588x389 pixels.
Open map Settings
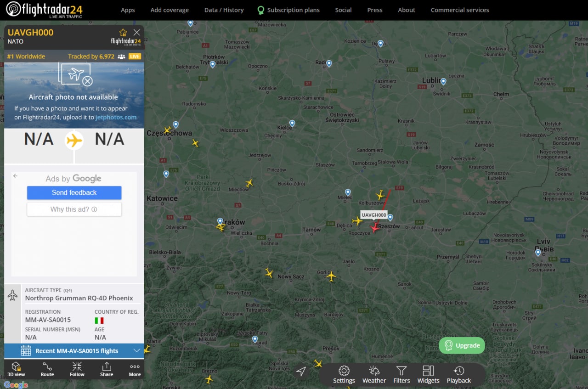(344, 375)
